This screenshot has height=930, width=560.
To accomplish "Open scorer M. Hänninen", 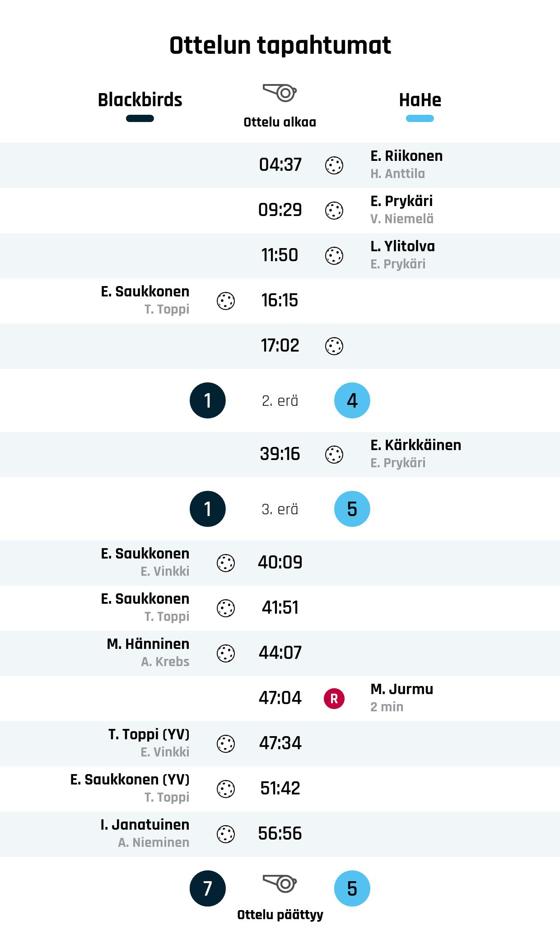I will pyautogui.click(x=148, y=644).
